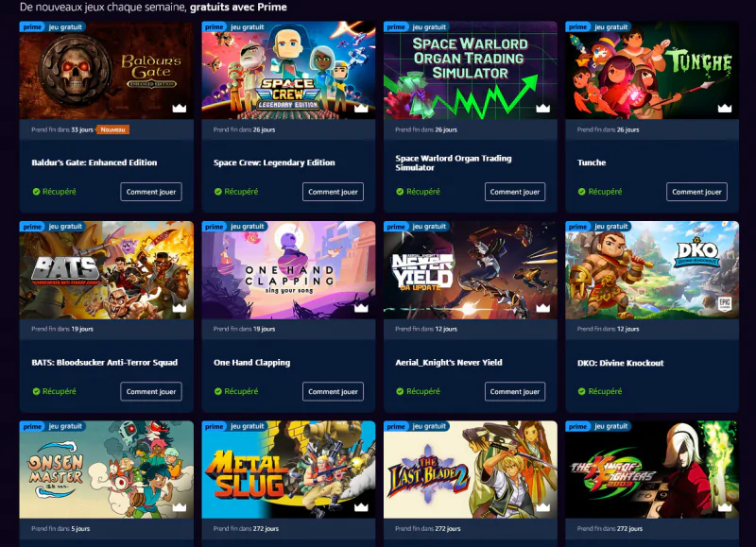Screen dimensions: 756x547
Task: Open the DKO: Divine Knockout title link
Action: click(x=621, y=363)
